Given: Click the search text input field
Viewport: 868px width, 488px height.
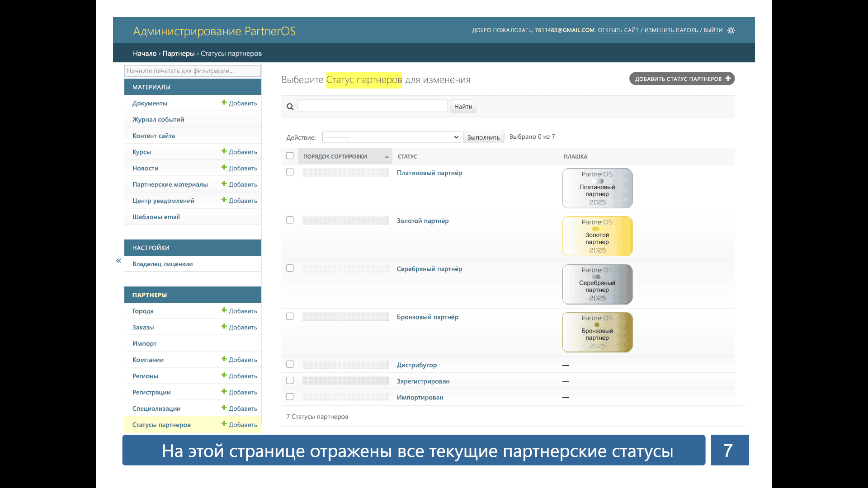Looking at the screenshot, I should (x=373, y=106).
